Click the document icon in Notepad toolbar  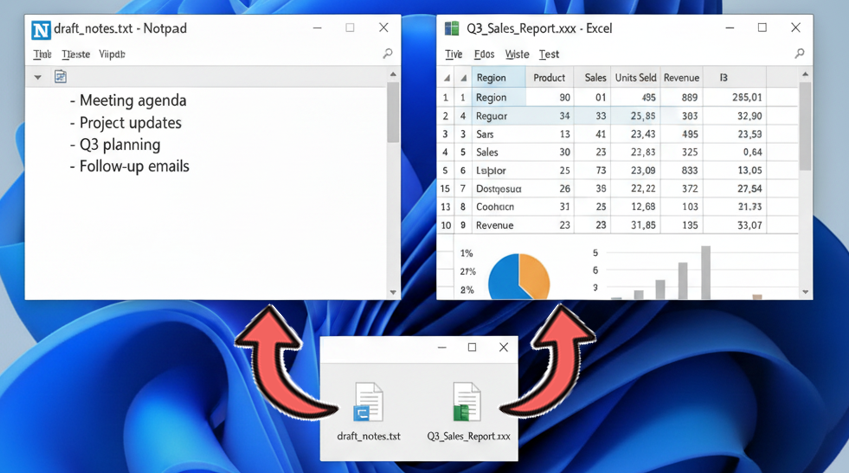tap(60, 77)
